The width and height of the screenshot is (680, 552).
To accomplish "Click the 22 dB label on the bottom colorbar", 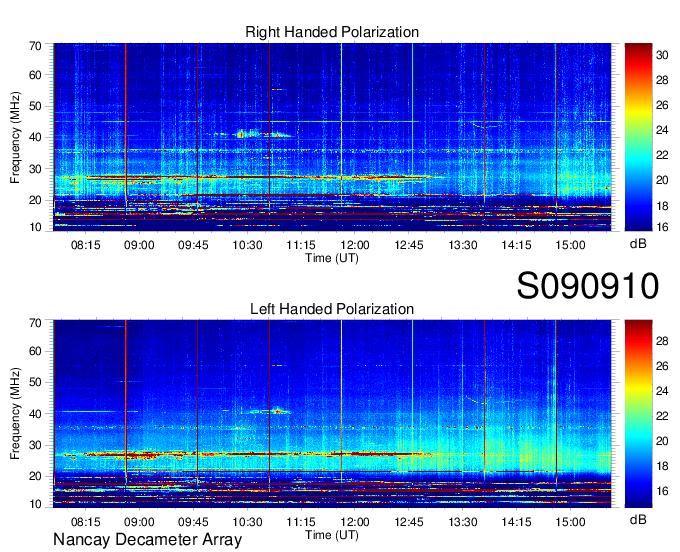I will point(662,416).
